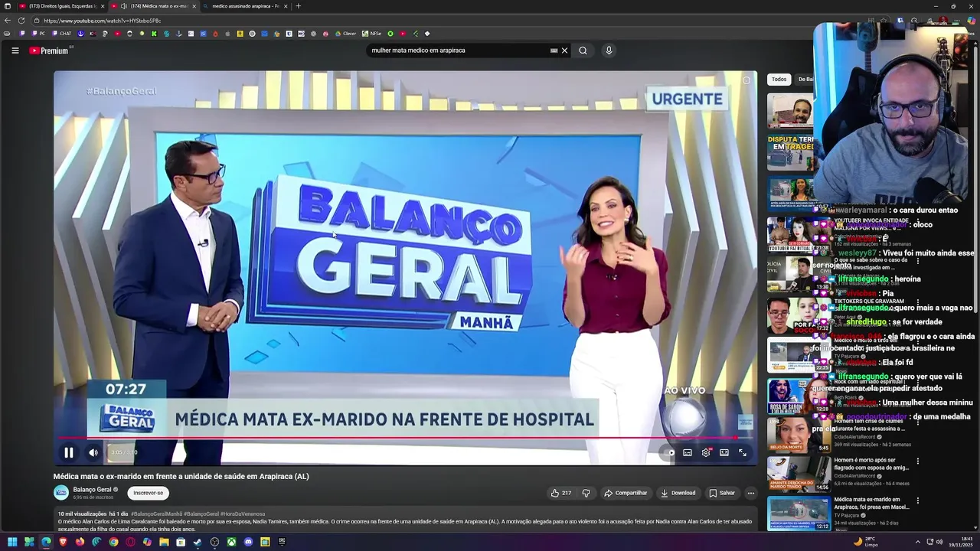Seek on the red video progress bar

coord(405,439)
